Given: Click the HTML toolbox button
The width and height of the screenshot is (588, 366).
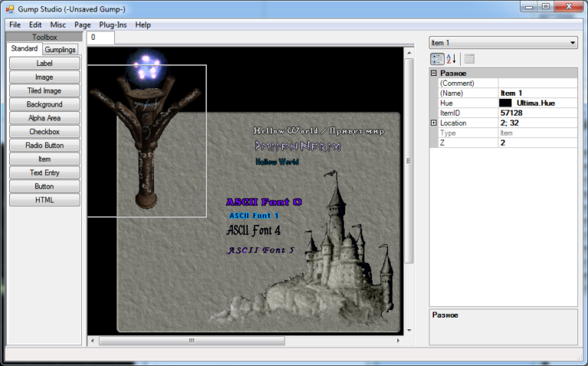Looking at the screenshot, I should pyautogui.click(x=44, y=200).
